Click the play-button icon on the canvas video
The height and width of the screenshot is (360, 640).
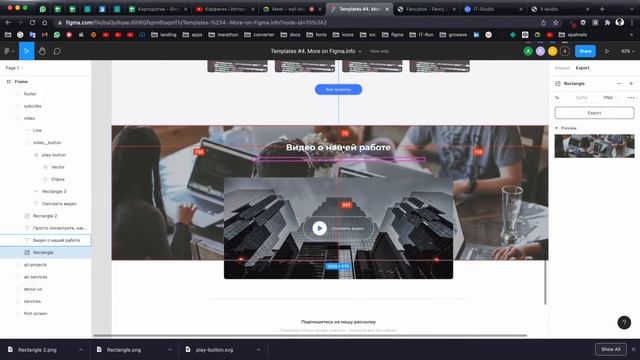coord(320,228)
